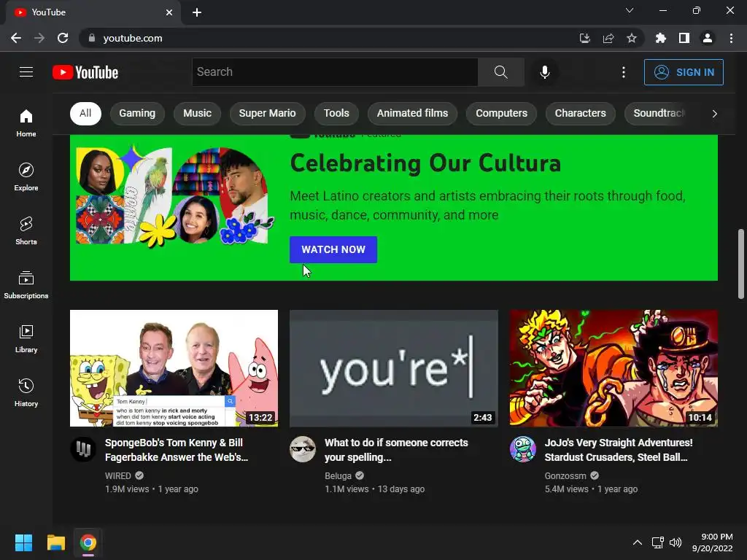This screenshot has width=747, height=560.
Task: Click Celebrating Our Cultura headline
Action: (425, 163)
